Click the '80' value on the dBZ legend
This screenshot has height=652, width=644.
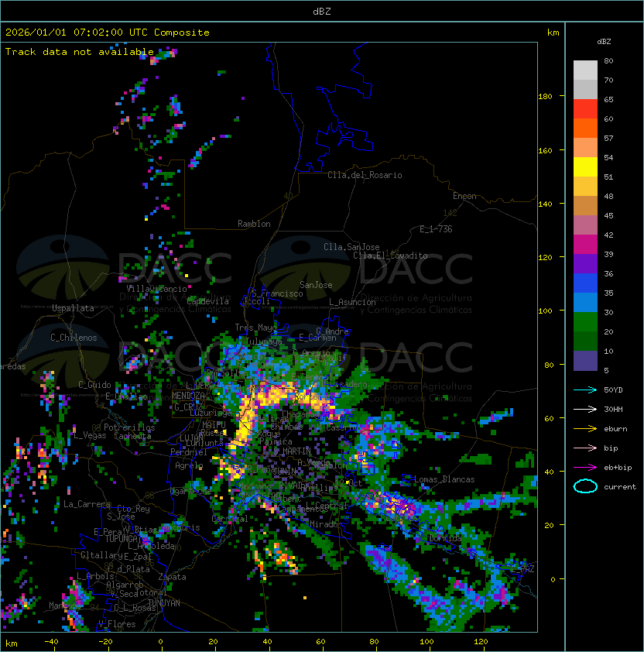pyautogui.click(x=608, y=60)
